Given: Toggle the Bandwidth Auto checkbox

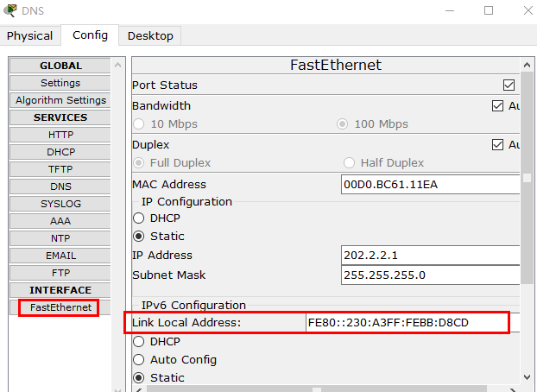Looking at the screenshot, I should tap(497, 106).
